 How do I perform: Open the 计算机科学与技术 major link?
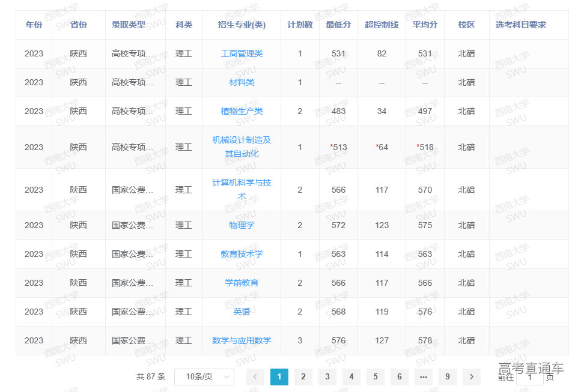tap(242, 189)
